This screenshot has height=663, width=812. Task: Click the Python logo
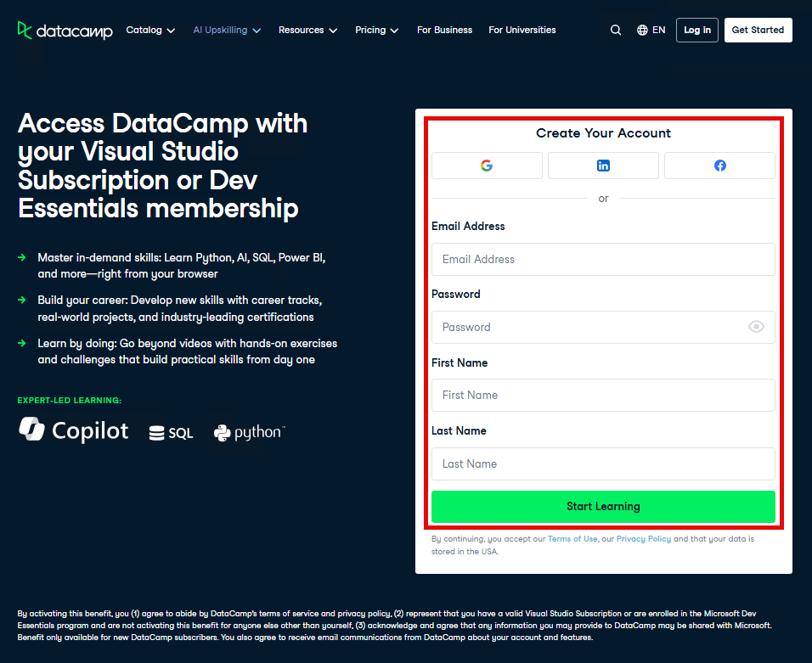click(x=249, y=432)
